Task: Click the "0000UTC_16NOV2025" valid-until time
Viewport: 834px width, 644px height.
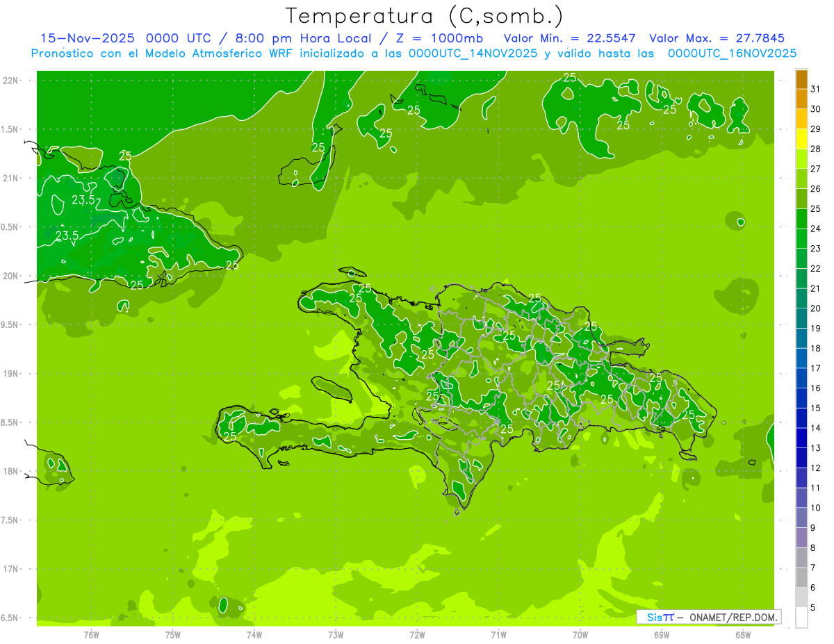Action: 732,53
